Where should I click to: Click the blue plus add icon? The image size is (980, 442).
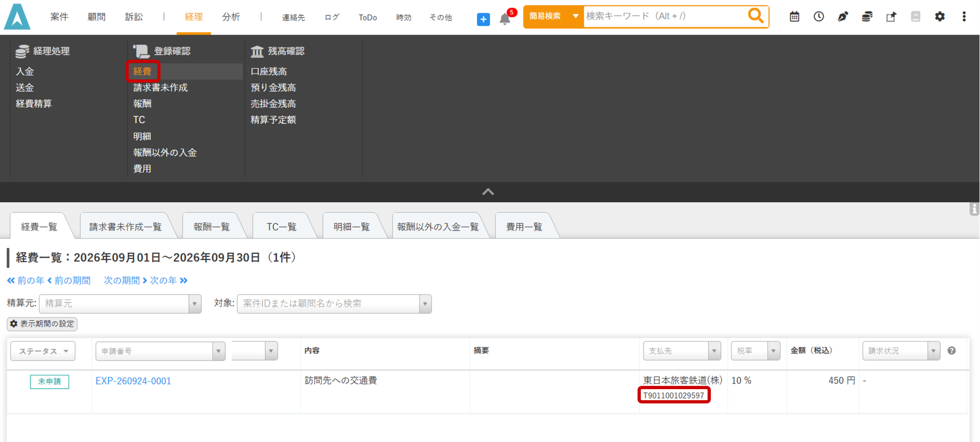tap(483, 19)
